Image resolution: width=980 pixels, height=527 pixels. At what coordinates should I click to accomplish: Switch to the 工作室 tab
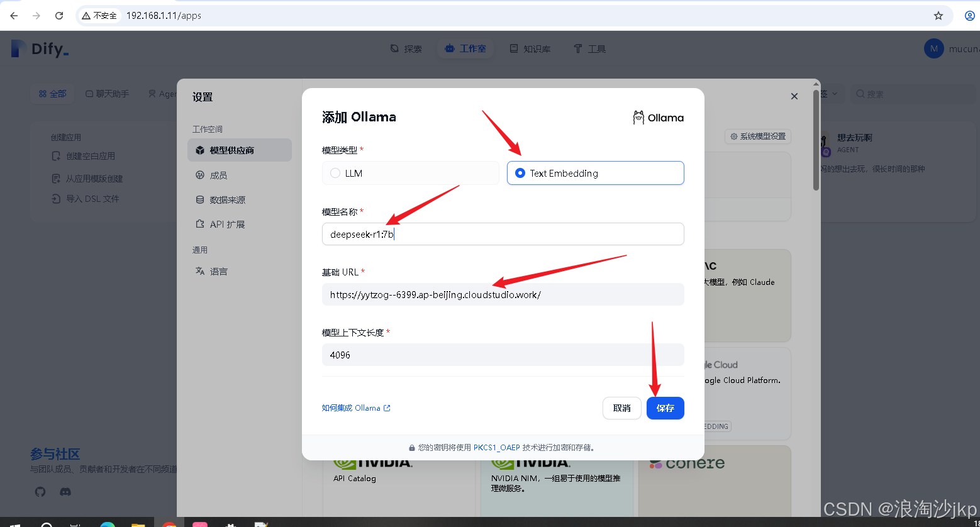[465, 48]
